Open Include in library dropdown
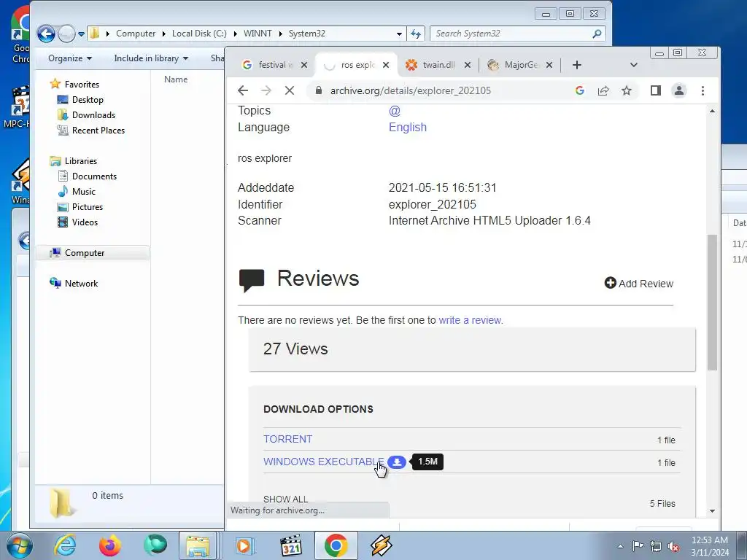Screen dimensions: 747x560 click(151, 58)
